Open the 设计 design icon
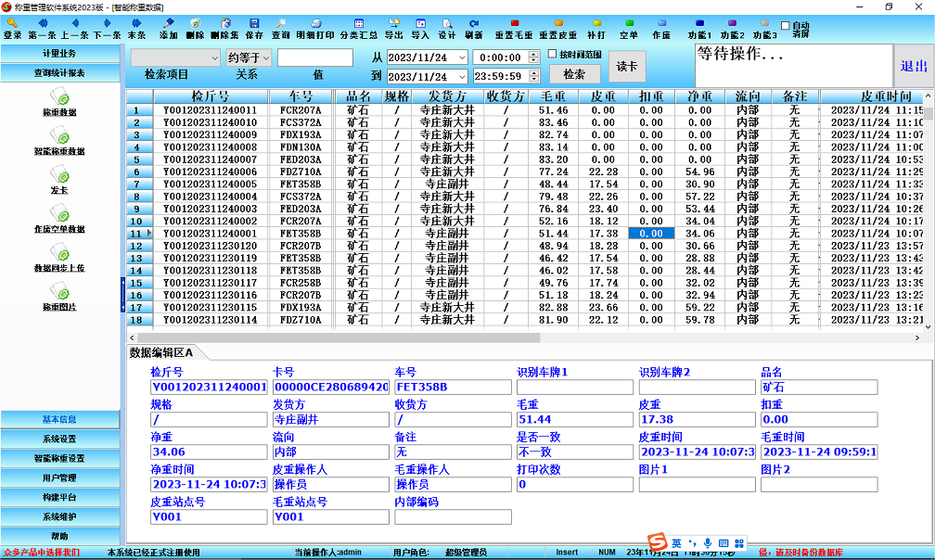 tap(447, 29)
